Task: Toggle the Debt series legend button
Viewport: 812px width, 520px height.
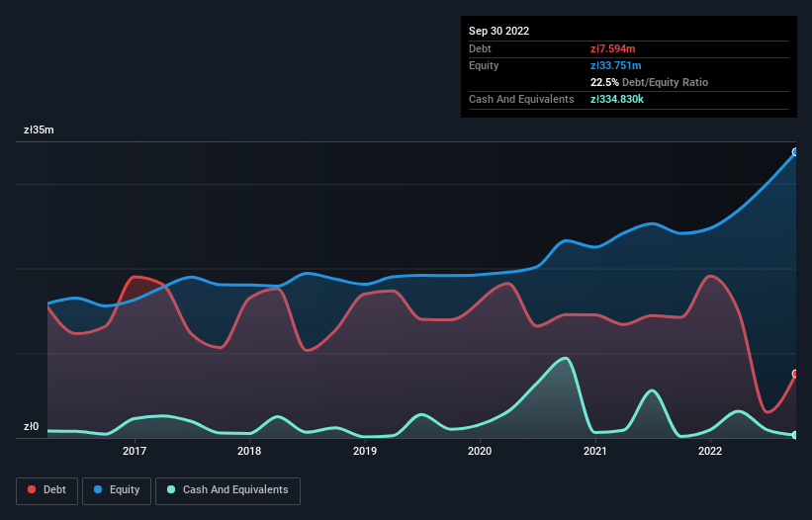Action: pos(47,490)
